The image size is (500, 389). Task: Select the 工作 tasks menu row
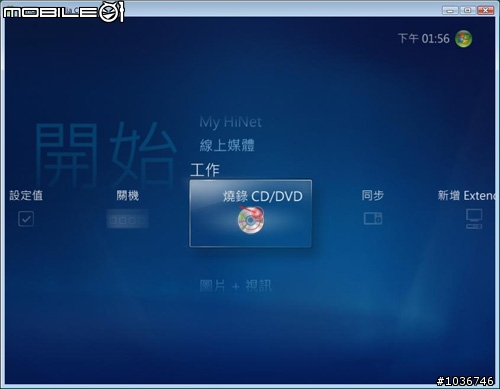tap(205, 170)
